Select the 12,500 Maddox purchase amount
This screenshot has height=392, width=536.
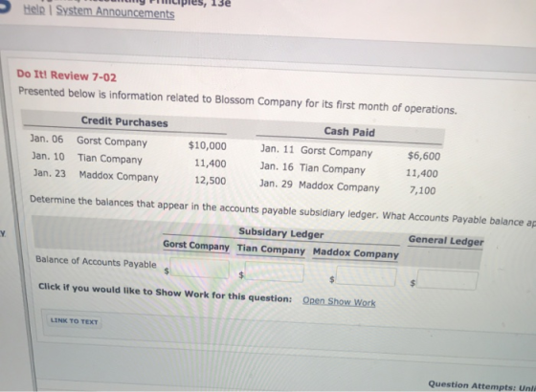pos(211,181)
